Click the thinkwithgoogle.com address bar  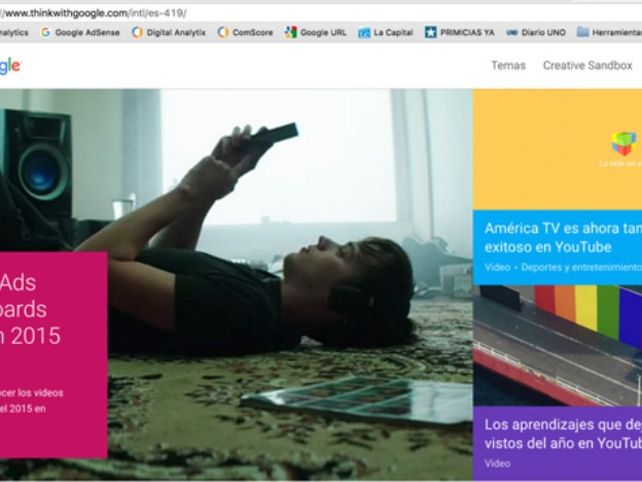coord(321,14)
